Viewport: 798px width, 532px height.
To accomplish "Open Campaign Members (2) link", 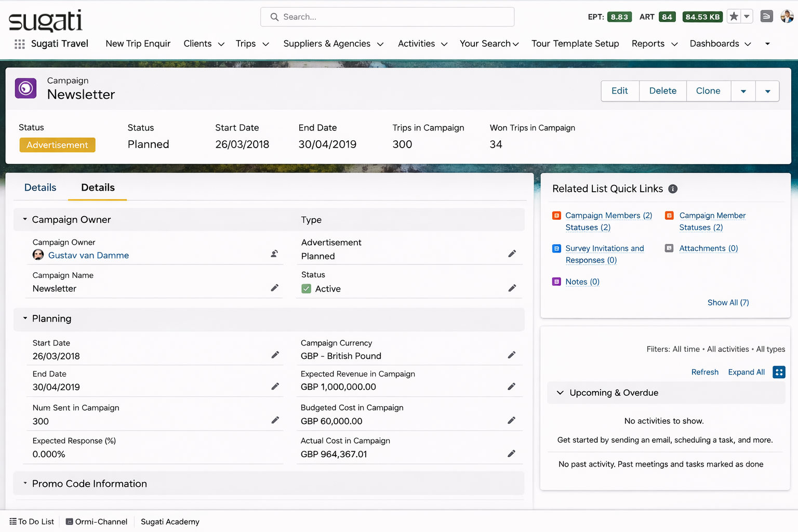I will pos(608,216).
